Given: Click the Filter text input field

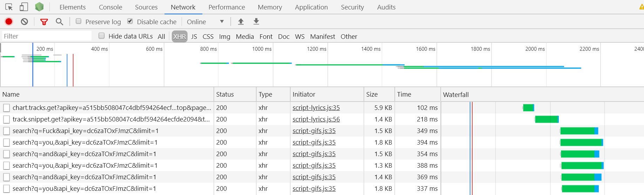Looking at the screenshot, I should point(47,36).
